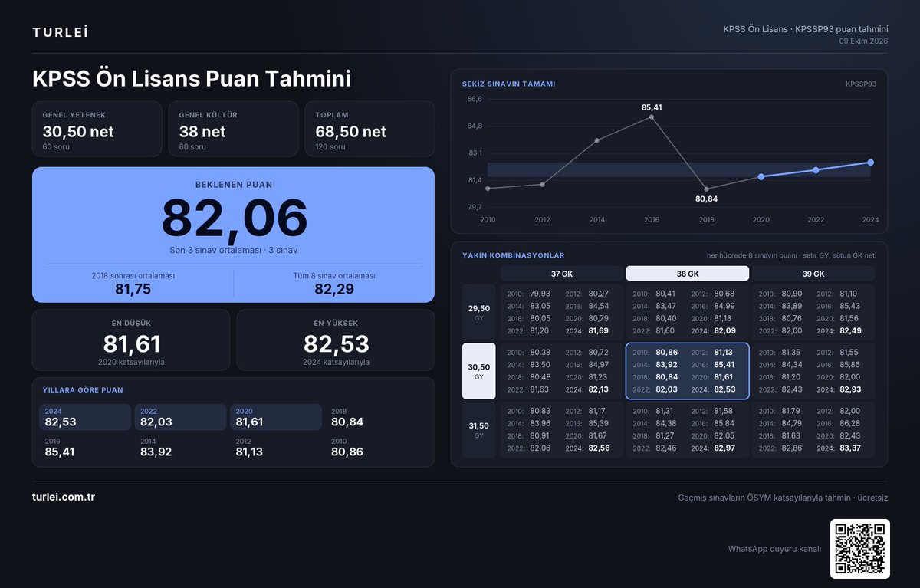Click the blue 2022 data point on the chart
Screen dimensions: 920x588
tap(816, 169)
